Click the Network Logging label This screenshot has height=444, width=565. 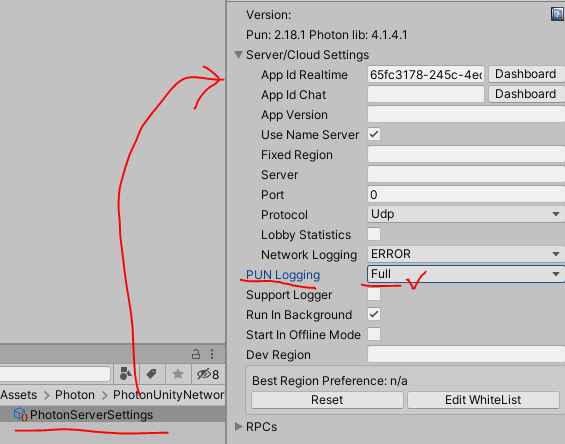point(309,255)
